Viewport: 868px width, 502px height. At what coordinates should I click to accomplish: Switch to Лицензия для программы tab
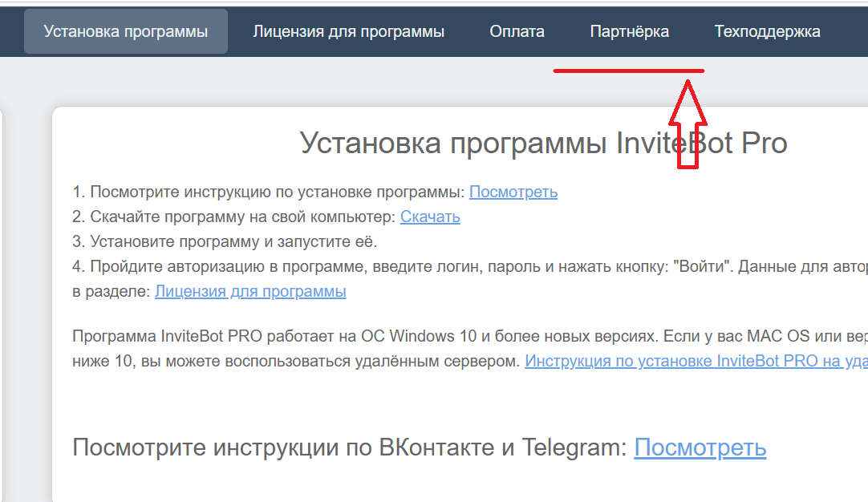tap(349, 31)
